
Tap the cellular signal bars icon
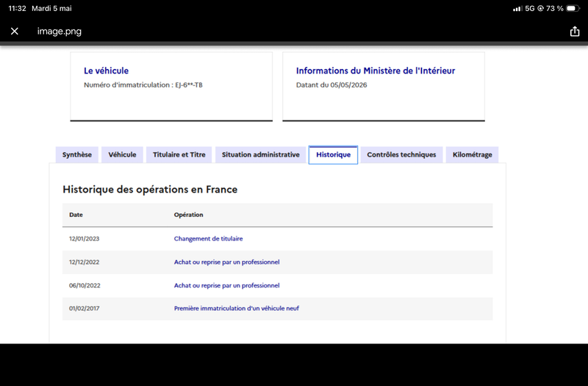click(x=517, y=8)
